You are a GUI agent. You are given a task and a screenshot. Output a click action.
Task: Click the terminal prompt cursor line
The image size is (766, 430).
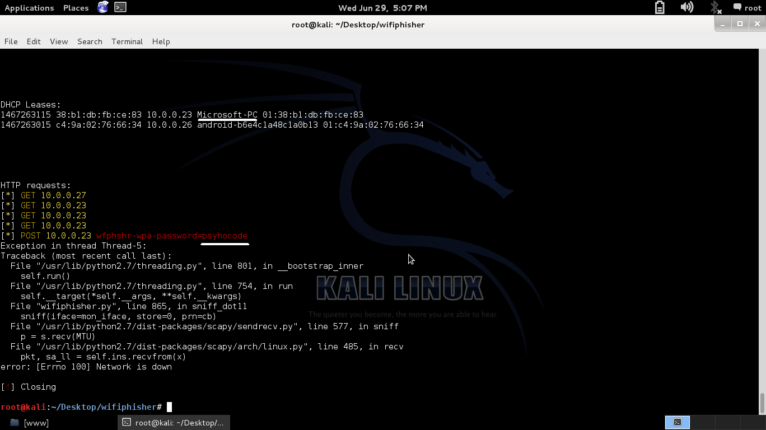pyautogui.click(x=170, y=407)
